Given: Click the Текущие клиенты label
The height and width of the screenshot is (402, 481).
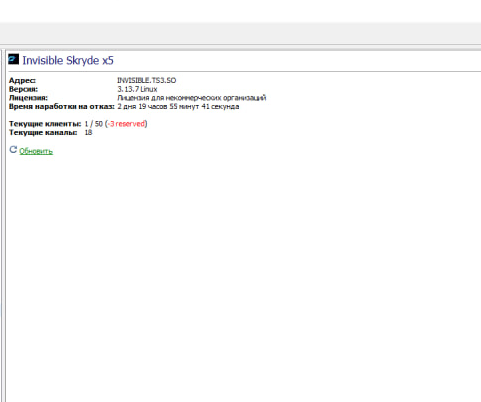Looking at the screenshot, I should [45, 124].
